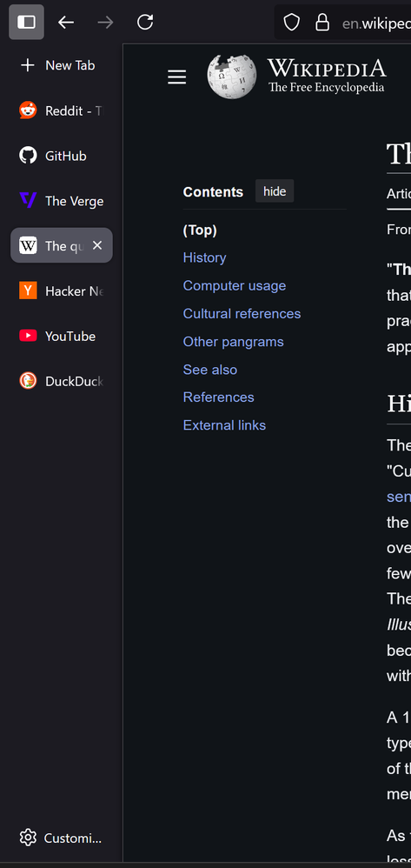Jump to (Top) of the article
411x868 pixels.
pyautogui.click(x=200, y=230)
